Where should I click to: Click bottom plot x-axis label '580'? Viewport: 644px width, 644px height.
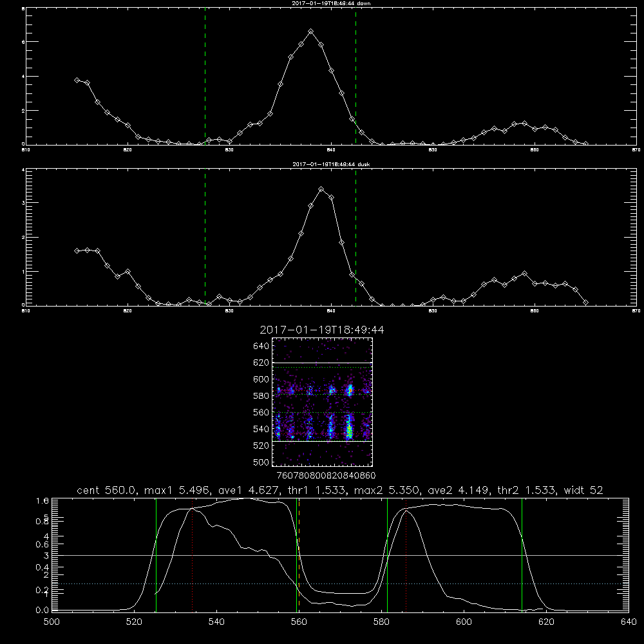(381, 622)
